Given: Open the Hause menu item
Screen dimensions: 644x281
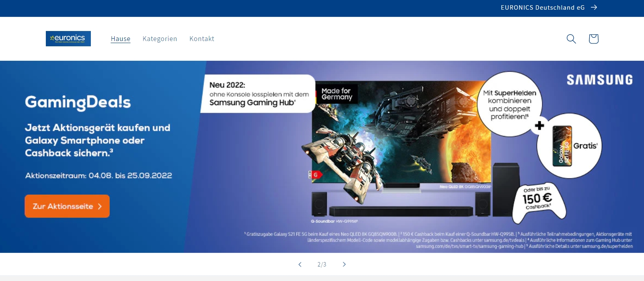Looking at the screenshot, I should [121, 39].
